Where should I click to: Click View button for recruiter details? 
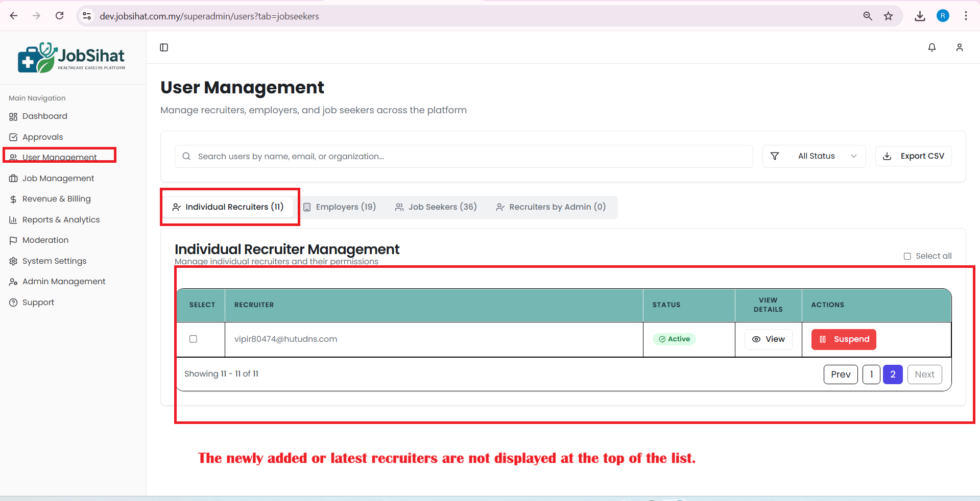coord(768,339)
